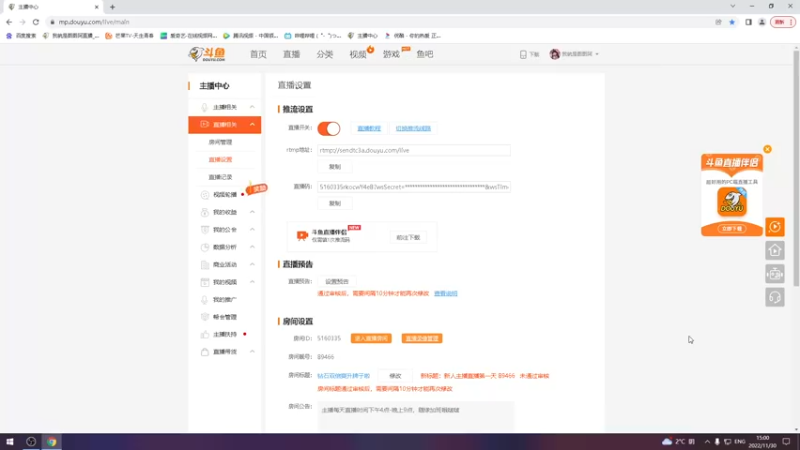Click the document icon beside 商业活动
Viewport: 800px width, 450px height.
point(205,265)
